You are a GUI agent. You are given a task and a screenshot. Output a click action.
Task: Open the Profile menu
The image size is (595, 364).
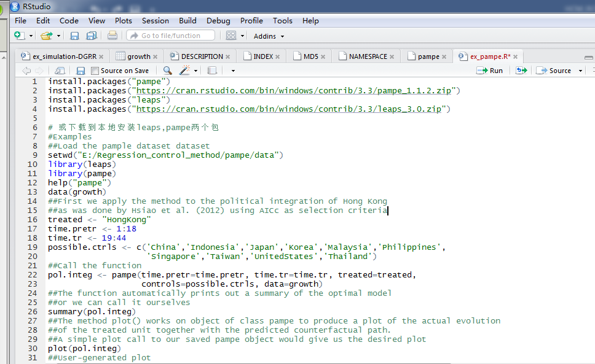pyautogui.click(x=251, y=21)
